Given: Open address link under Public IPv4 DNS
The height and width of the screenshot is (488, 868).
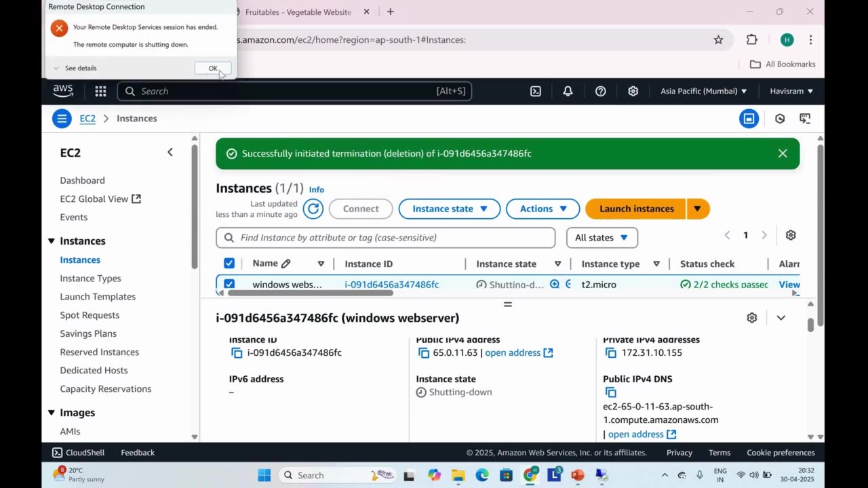Looking at the screenshot, I should pyautogui.click(x=642, y=434).
